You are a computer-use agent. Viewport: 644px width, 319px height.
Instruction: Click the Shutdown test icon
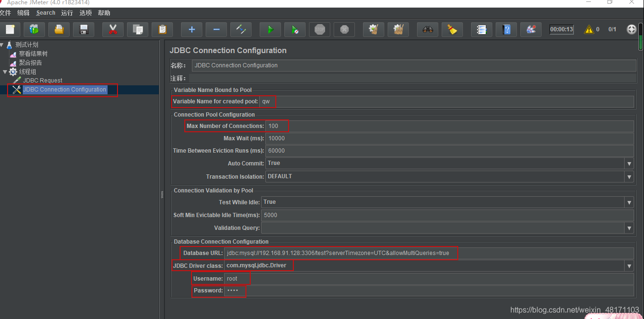344,29
